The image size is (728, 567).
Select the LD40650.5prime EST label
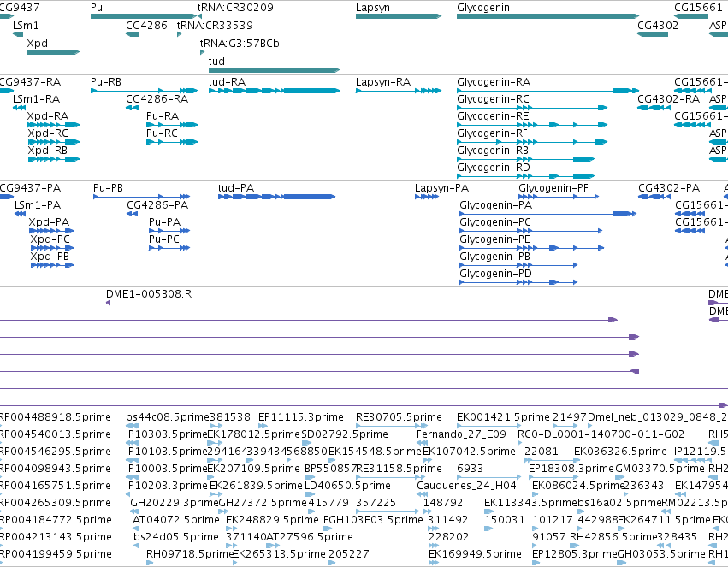tap(347, 486)
